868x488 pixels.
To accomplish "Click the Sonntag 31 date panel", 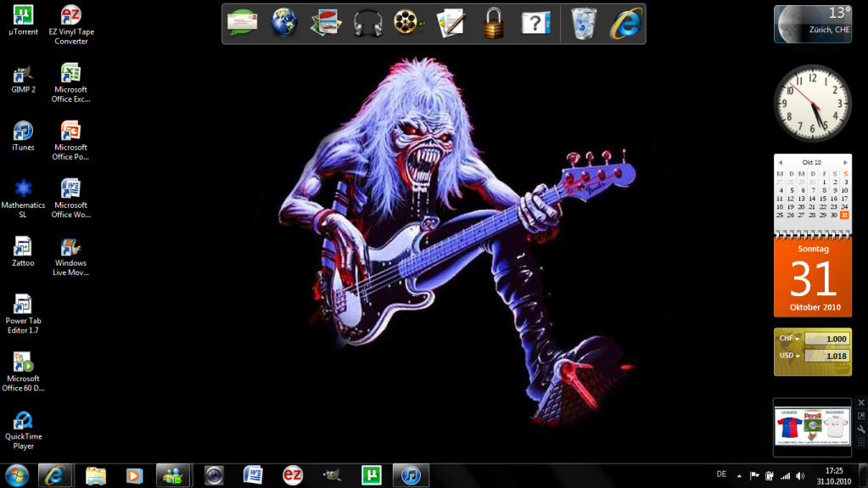I will pos(813,277).
